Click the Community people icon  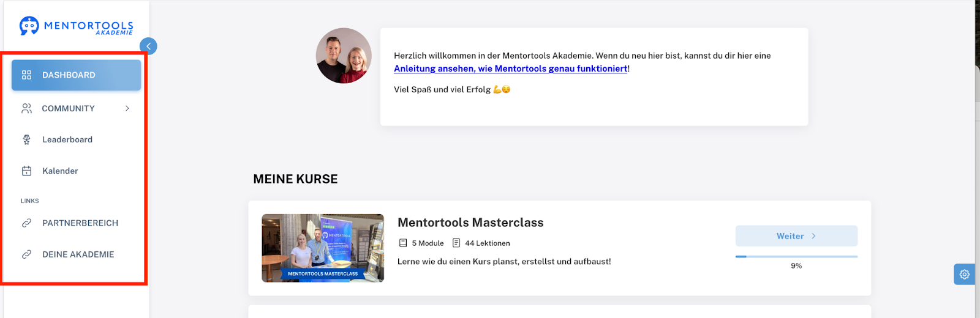pos(26,108)
